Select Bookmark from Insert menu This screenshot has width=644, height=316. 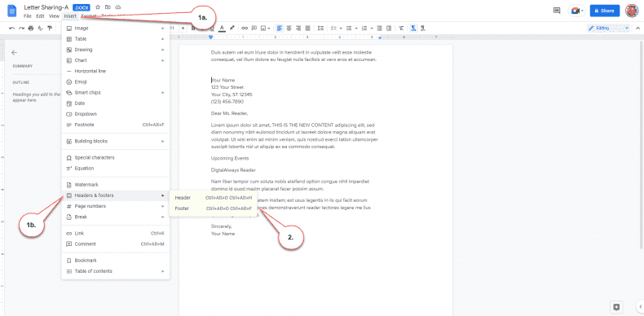116,260
